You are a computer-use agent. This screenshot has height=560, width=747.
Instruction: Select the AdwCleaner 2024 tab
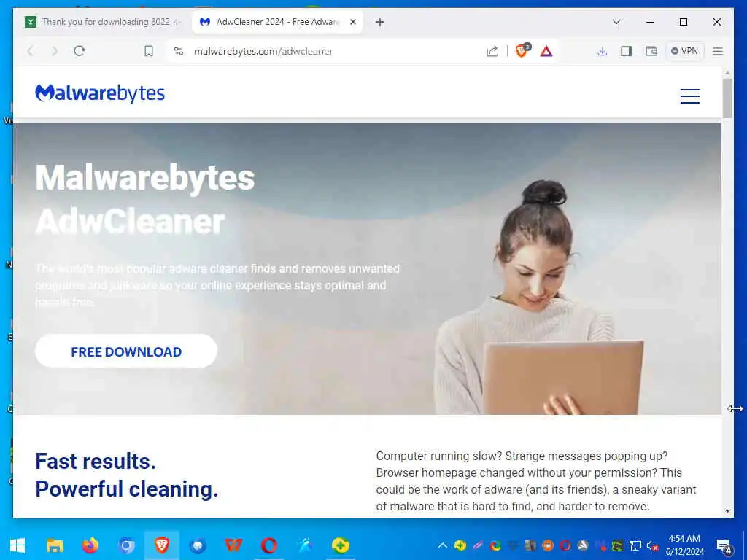[277, 22]
